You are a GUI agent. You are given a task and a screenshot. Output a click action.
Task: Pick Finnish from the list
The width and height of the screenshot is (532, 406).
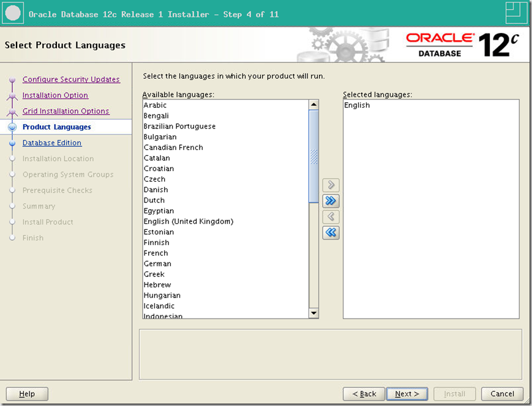tap(226, 243)
